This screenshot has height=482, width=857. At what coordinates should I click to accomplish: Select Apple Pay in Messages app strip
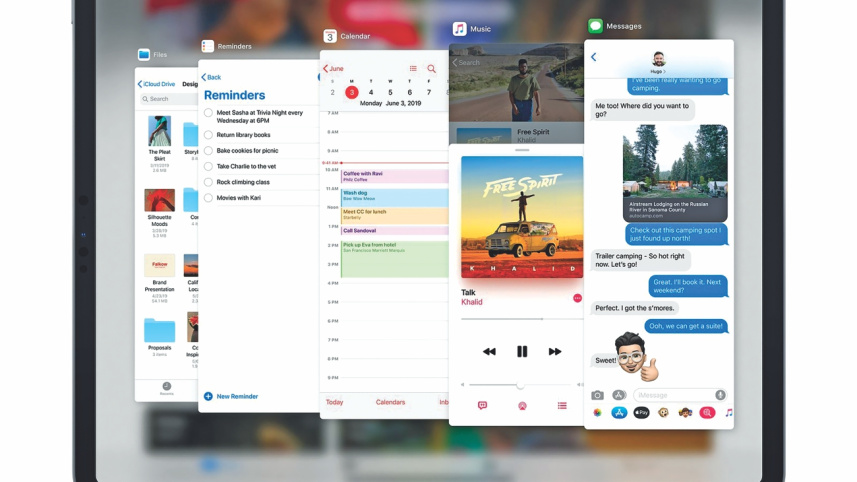pos(641,413)
